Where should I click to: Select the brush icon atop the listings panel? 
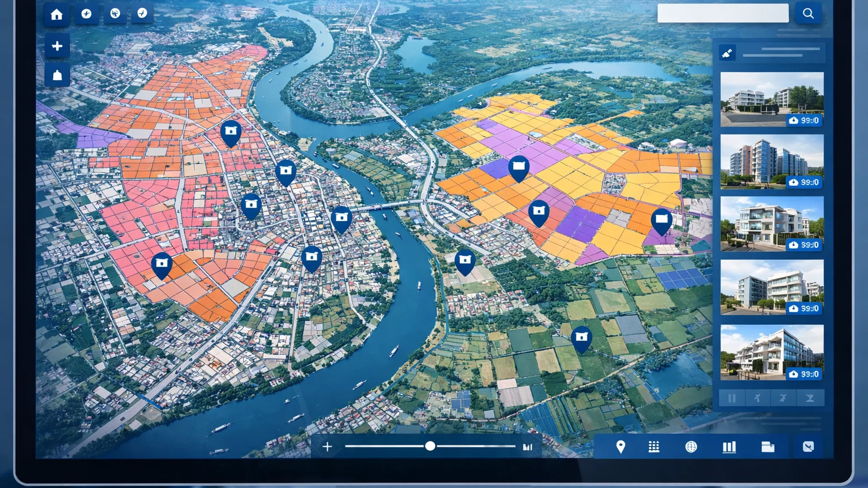tap(727, 53)
